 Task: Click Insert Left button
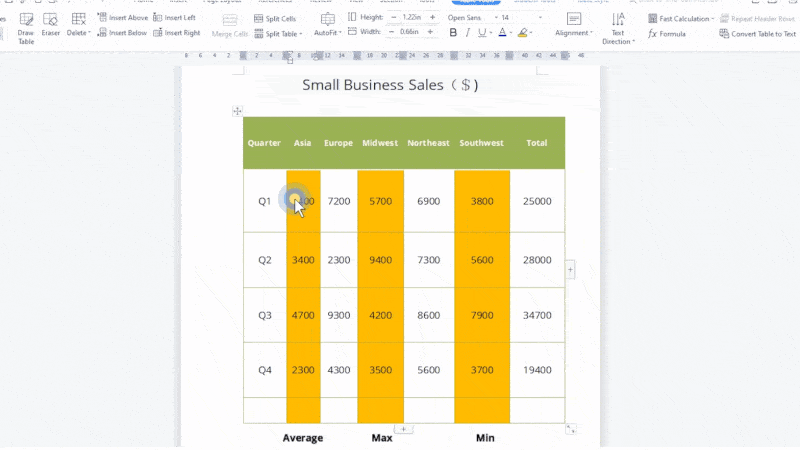click(x=174, y=17)
